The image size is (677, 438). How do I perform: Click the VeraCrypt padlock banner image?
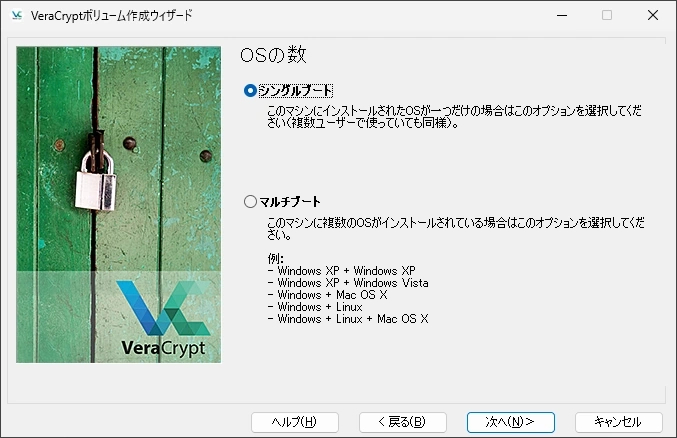[x=118, y=204]
